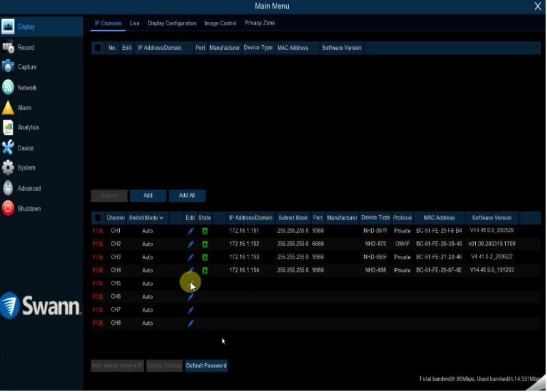The width and height of the screenshot is (547, 392).
Task: Tick the select-all checkbox in upper table header
Action: click(x=98, y=48)
